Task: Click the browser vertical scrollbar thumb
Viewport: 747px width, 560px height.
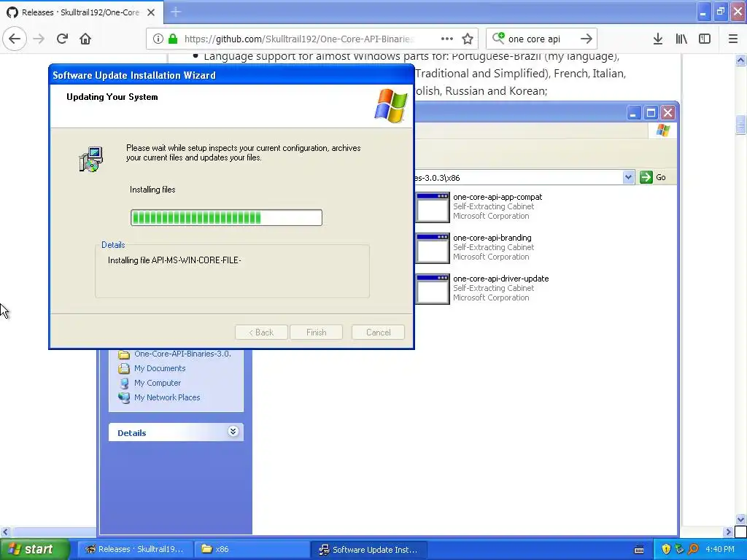Action: coord(740,125)
